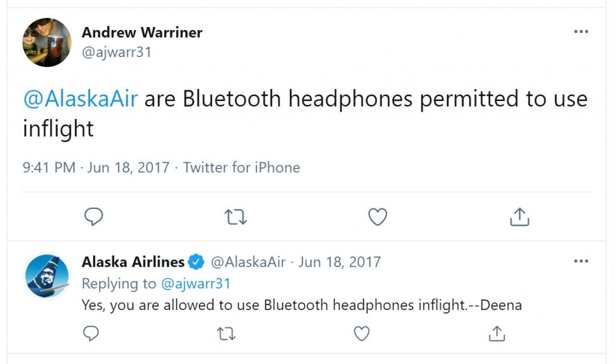Viewport: 615px width, 364px height.
Task: Open the Alaska Airlines avatar
Action: (47, 276)
